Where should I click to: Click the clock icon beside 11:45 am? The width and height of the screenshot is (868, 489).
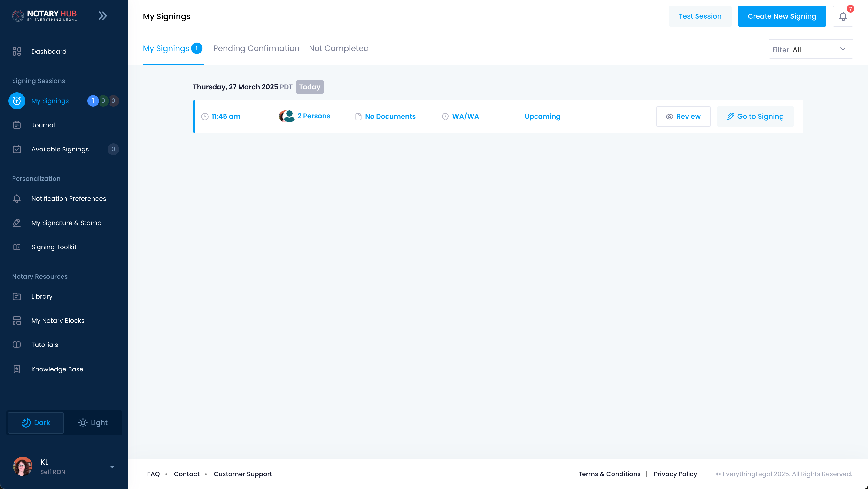[205, 117]
